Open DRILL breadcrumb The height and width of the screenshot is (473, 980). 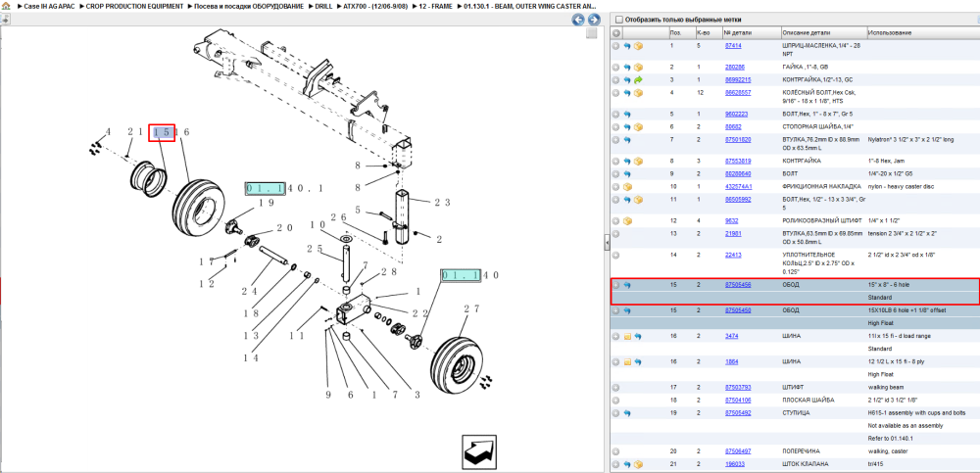[x=324, y=6]
